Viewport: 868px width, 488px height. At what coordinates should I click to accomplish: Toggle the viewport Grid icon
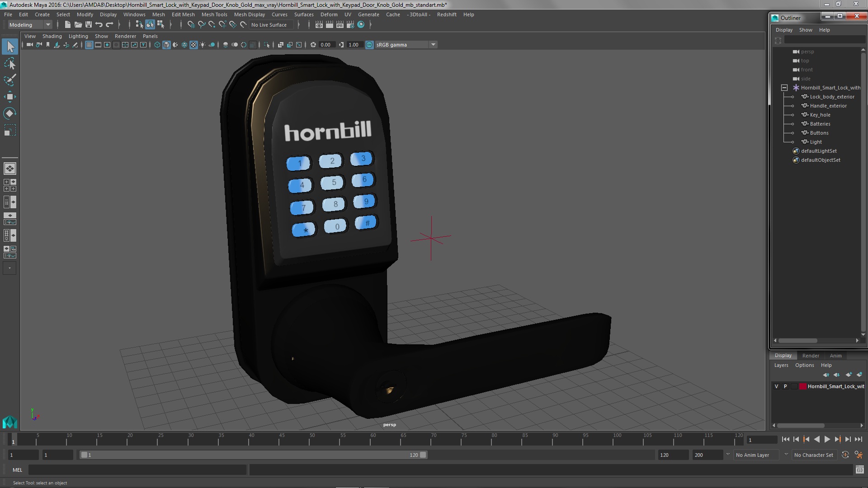[89, 45]
